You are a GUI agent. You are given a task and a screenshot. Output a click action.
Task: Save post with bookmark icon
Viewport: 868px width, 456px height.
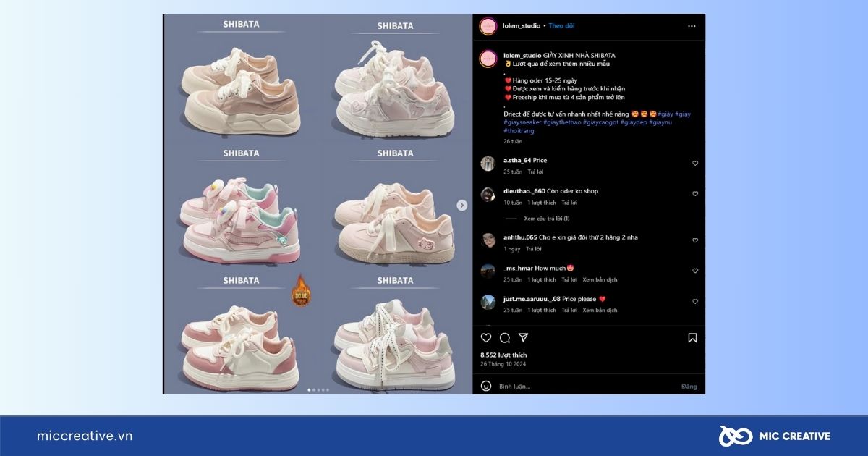pyautogui.click(x=692, y=338)
